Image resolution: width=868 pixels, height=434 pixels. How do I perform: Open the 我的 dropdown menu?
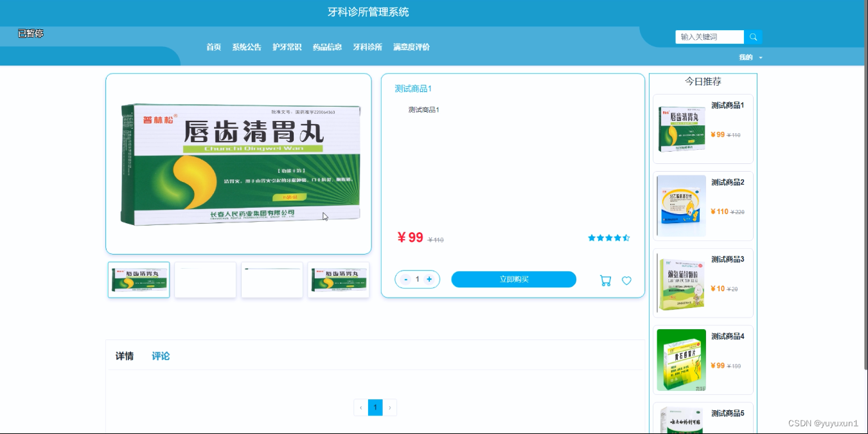pos(750,57)
